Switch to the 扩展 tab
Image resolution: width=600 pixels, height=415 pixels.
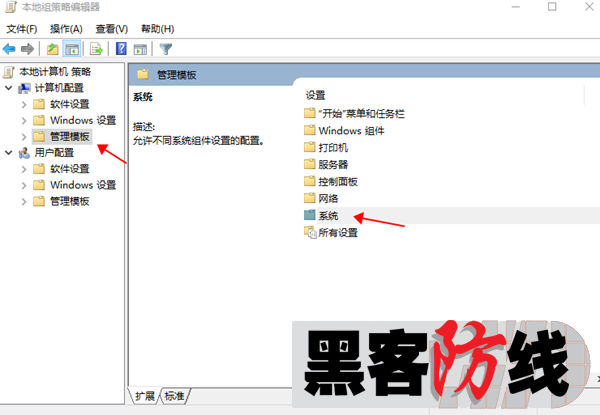coord(145,396)
